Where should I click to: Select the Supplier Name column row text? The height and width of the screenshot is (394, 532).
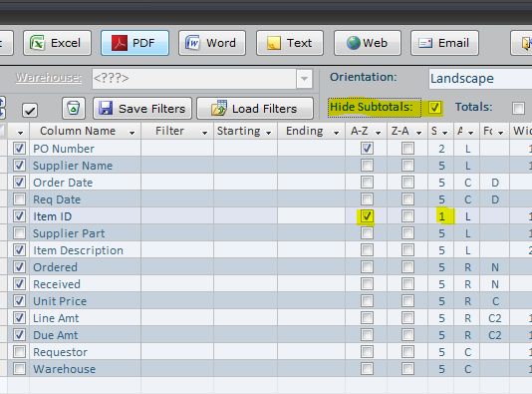pos(73,166)
